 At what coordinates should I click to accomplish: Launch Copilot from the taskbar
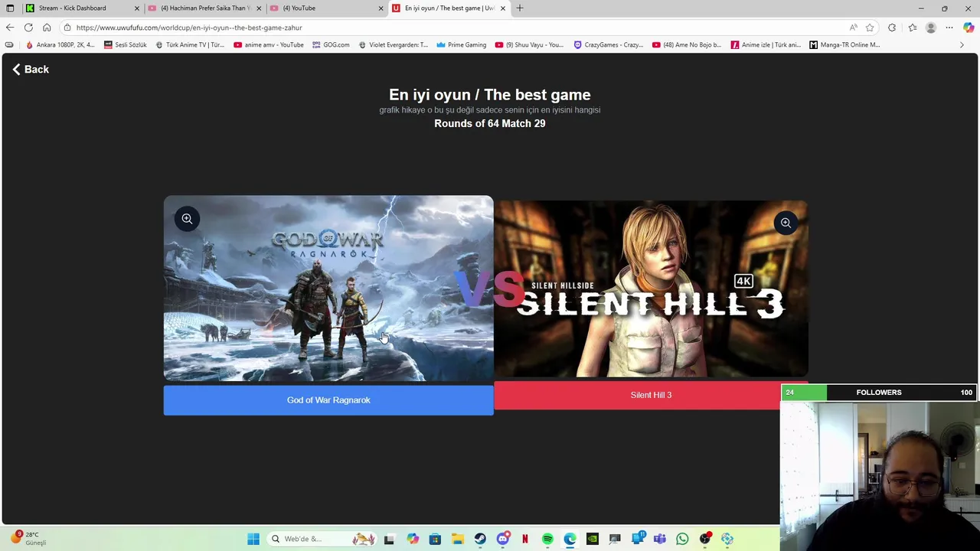413,539
